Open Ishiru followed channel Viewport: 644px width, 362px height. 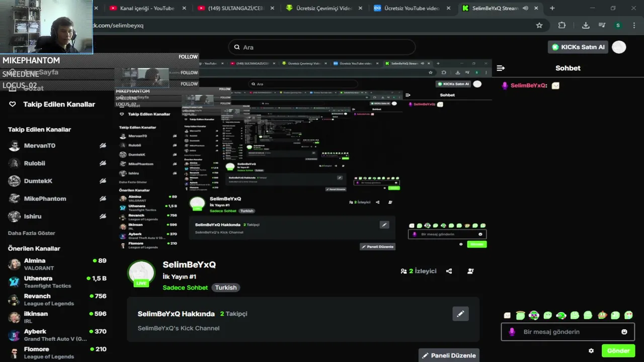[57, 216]
